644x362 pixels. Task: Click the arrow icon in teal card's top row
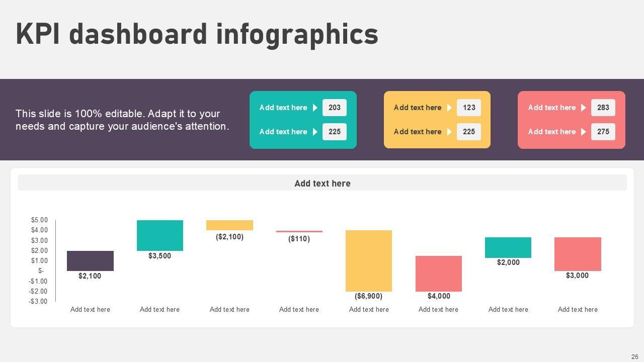coord(315,108)
